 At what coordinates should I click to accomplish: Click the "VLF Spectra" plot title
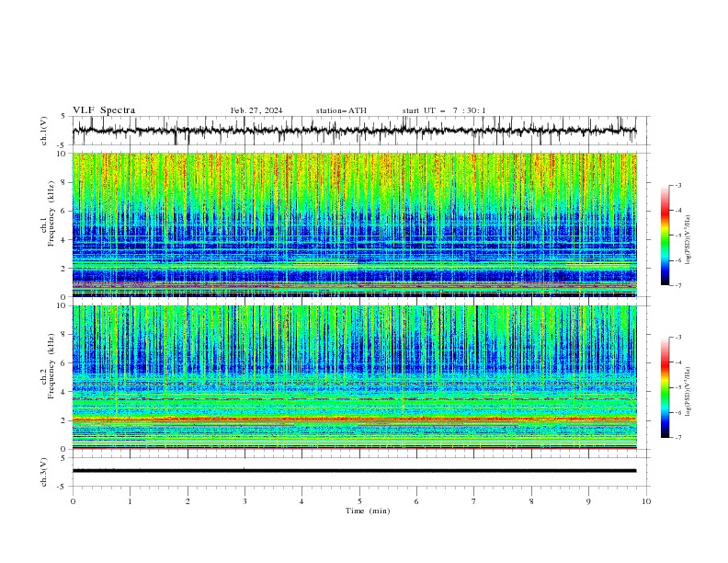(104, 110)
